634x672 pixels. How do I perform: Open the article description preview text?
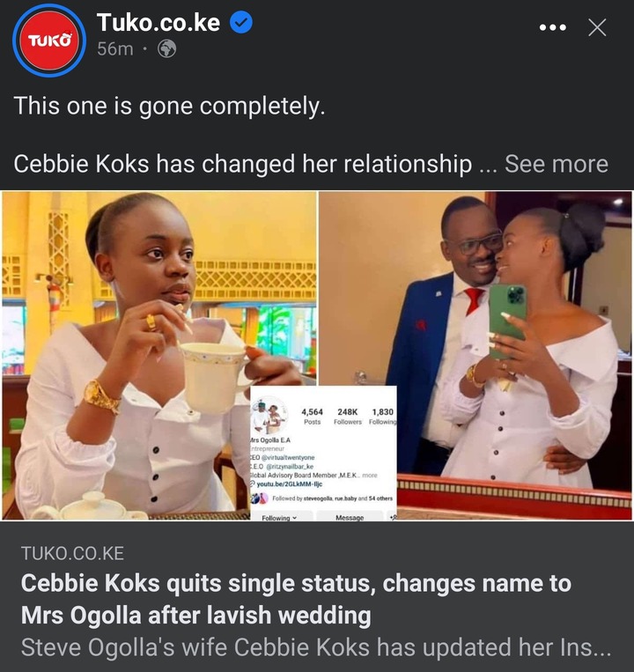pos(316,647)
